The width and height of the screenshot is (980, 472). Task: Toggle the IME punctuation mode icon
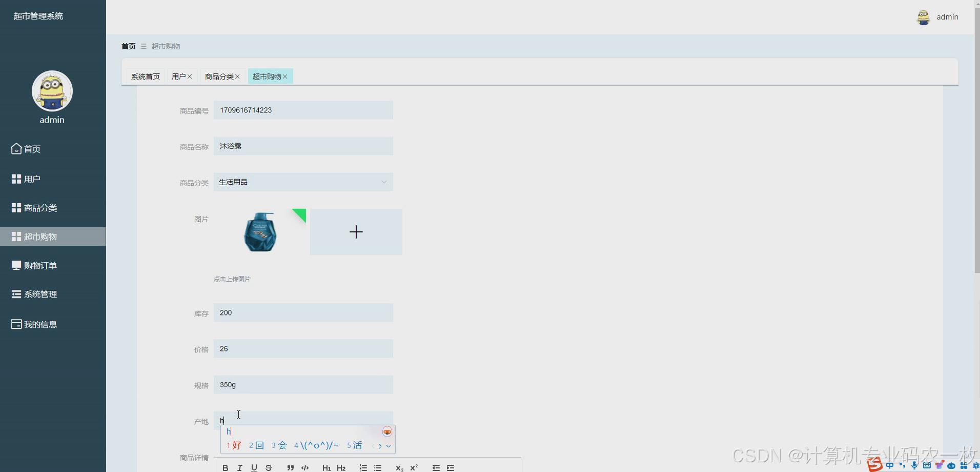click(902, 465)
